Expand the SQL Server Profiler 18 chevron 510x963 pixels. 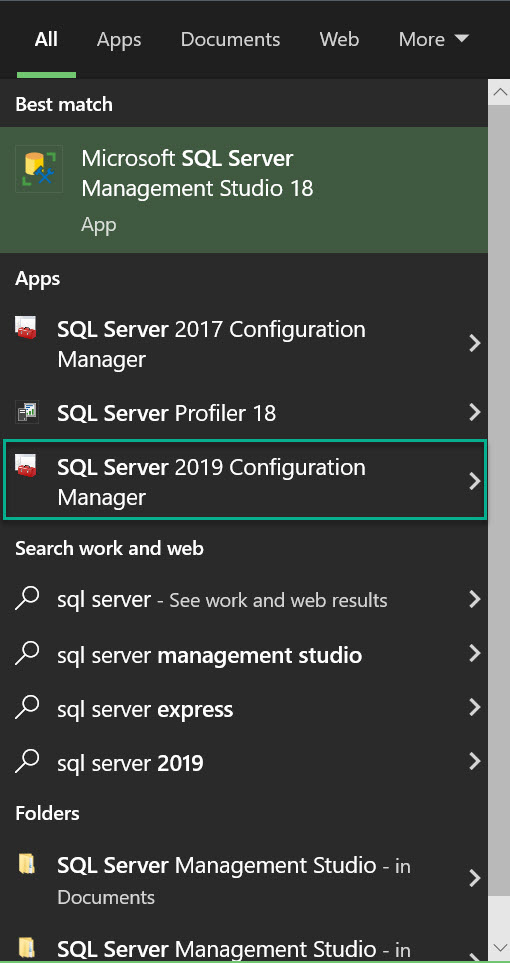point(474,412)
